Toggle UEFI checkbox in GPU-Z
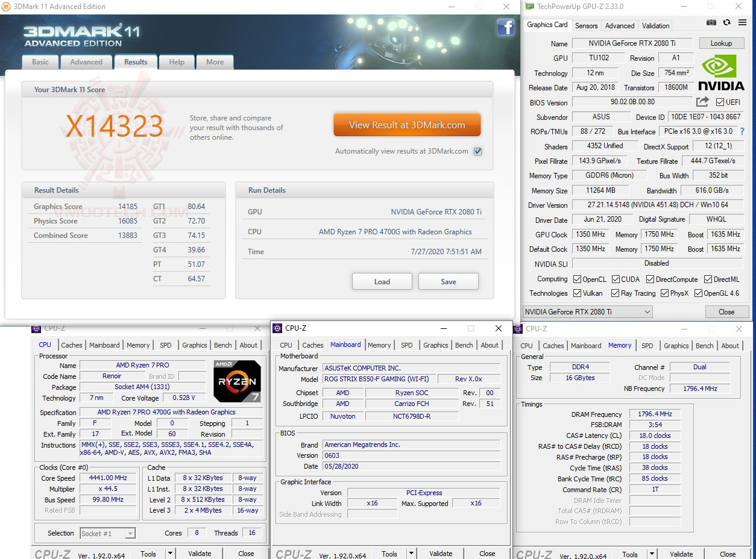 (720, 102)
